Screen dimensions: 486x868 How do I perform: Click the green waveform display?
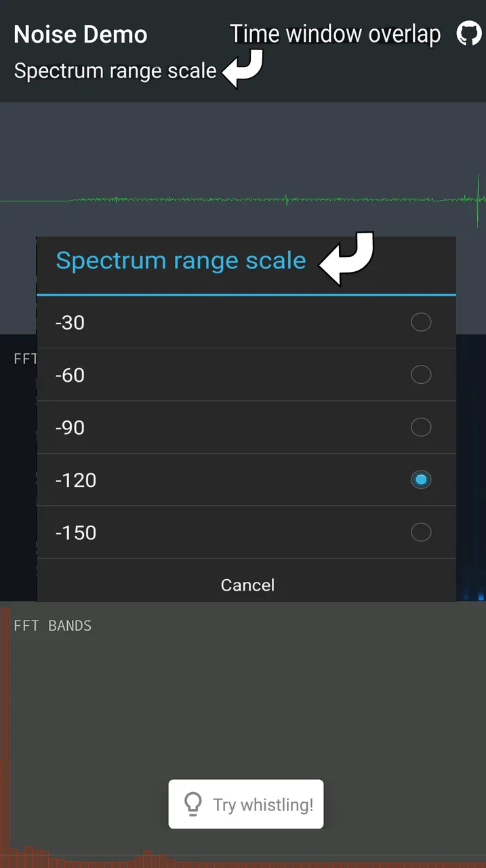pyautogui.click(x=243, y=200)
